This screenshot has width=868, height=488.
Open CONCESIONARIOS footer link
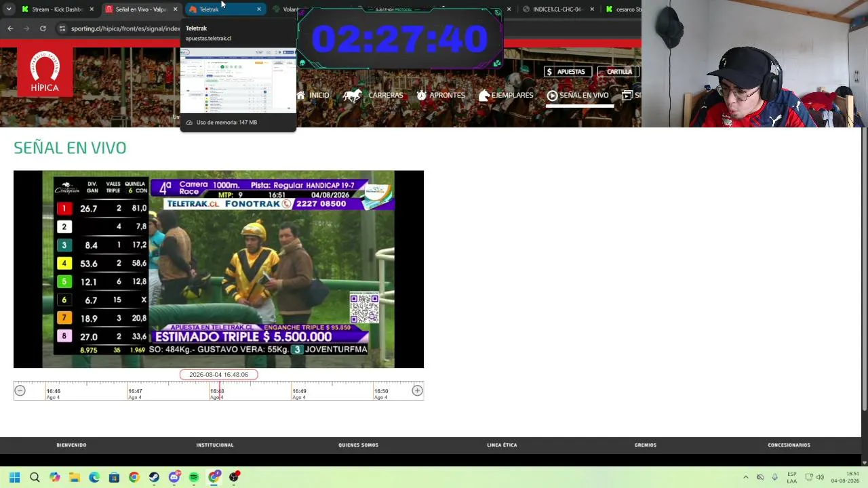(789, 445)
